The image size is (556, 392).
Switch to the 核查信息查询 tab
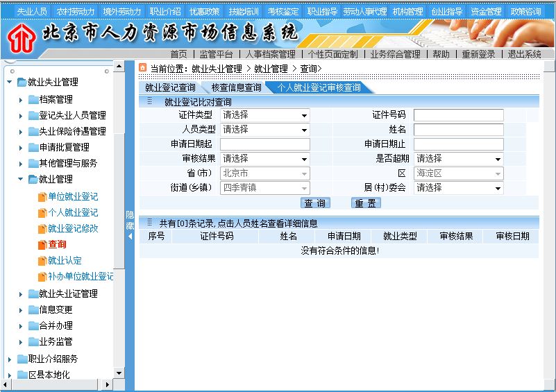(237, 87)
